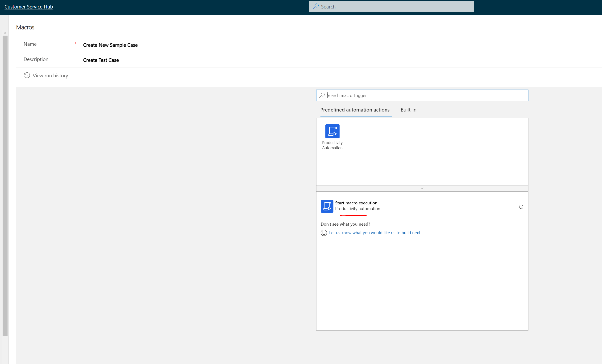Click View run history
This screenshot has width=602, height=364.
tap(50, 76)
